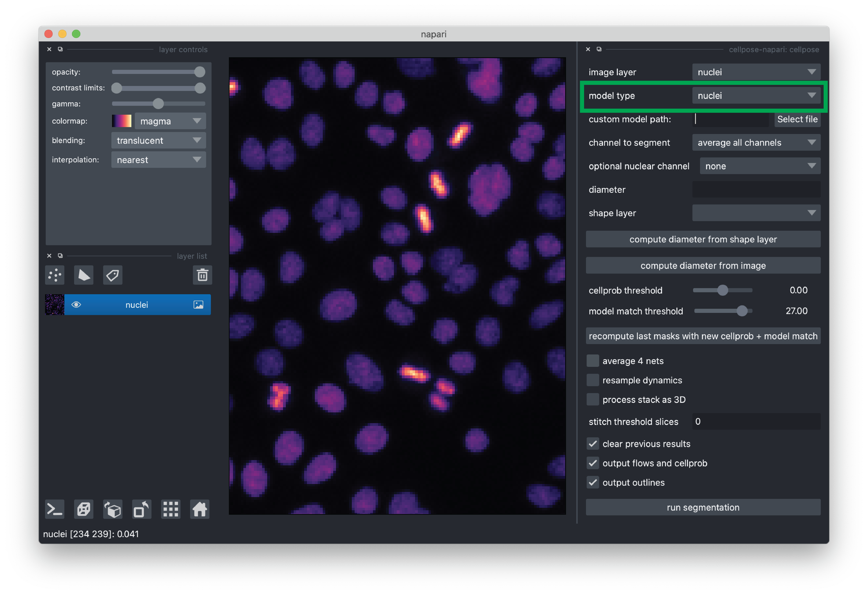The image size is (868, 603).
Task: Add a new points layer
Action: coord(55,275)
